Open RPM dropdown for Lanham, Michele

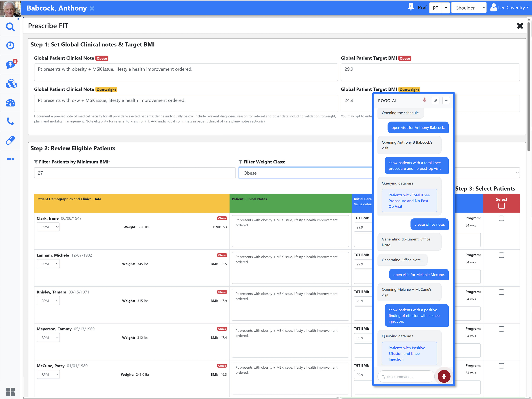48,264
